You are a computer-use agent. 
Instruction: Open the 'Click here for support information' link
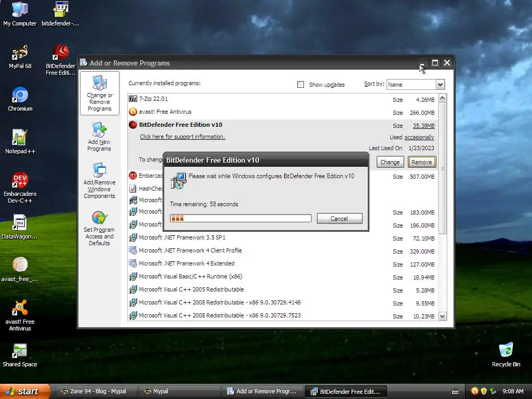point(182,137)
